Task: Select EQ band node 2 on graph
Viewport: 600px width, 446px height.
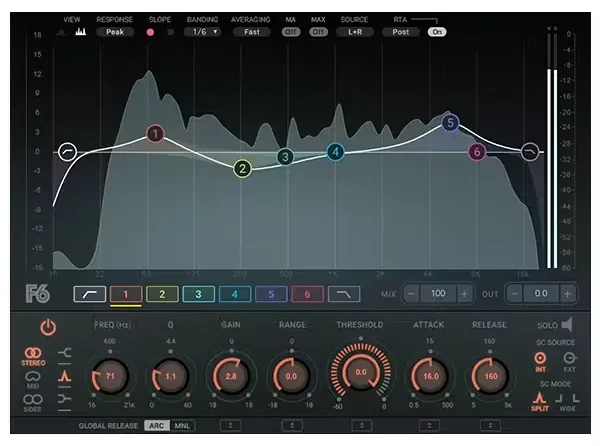Action: pos(243,169)
